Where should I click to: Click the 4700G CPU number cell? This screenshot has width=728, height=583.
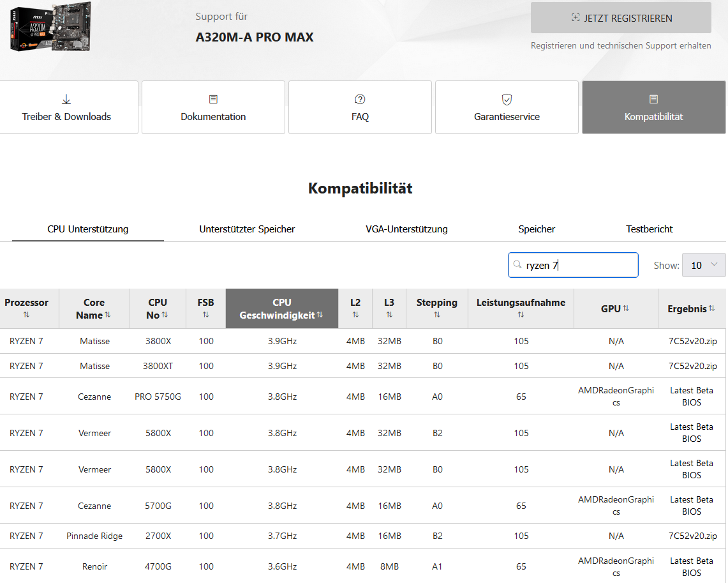click(158, 567)
